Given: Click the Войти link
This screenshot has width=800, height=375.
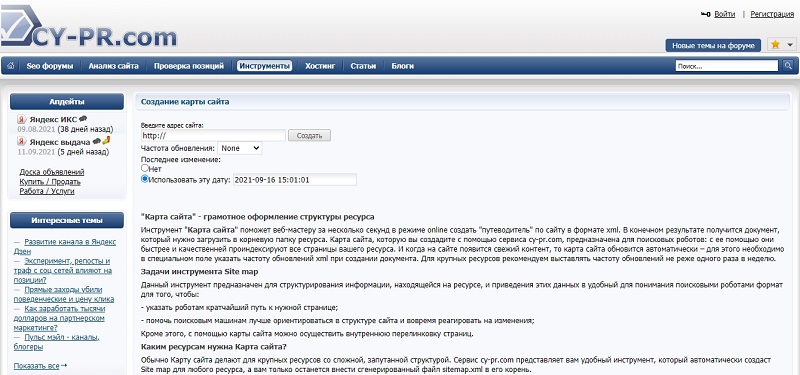Looking at the screenshot, I should 724,14.
